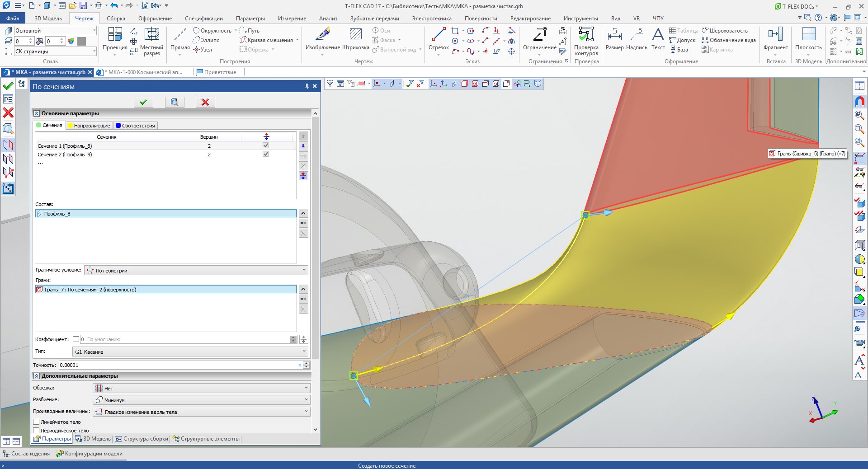Run Проверка контуров check
The height and width of the screenshot is (469, 868).
(586, 41)
